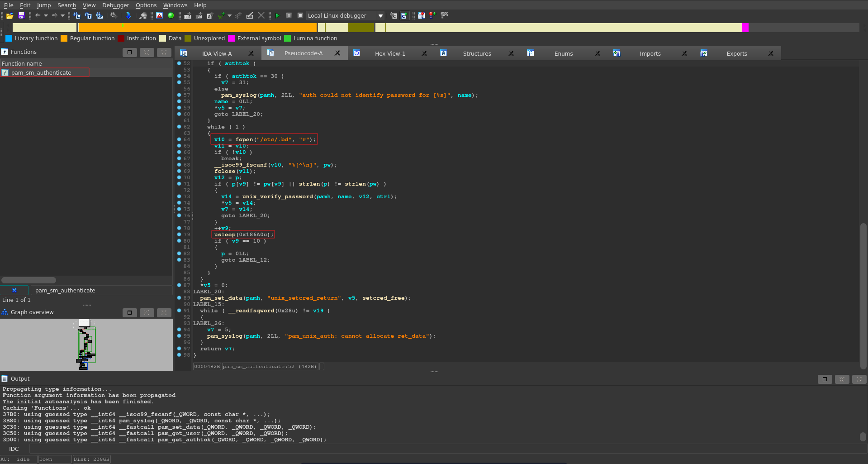Screen dimensions: 868x464
Task: Toggle breakpoint dot on usleep line 79
Action: [179, 234]
